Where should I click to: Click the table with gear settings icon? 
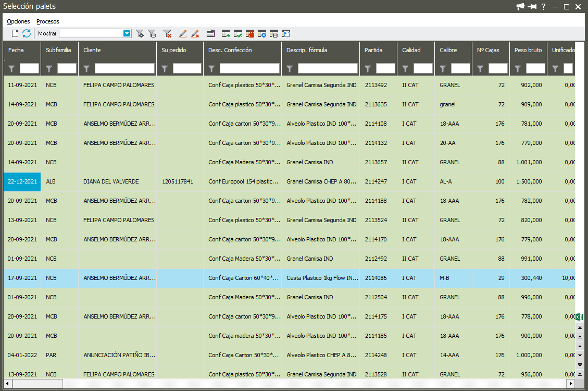point(262,33)
